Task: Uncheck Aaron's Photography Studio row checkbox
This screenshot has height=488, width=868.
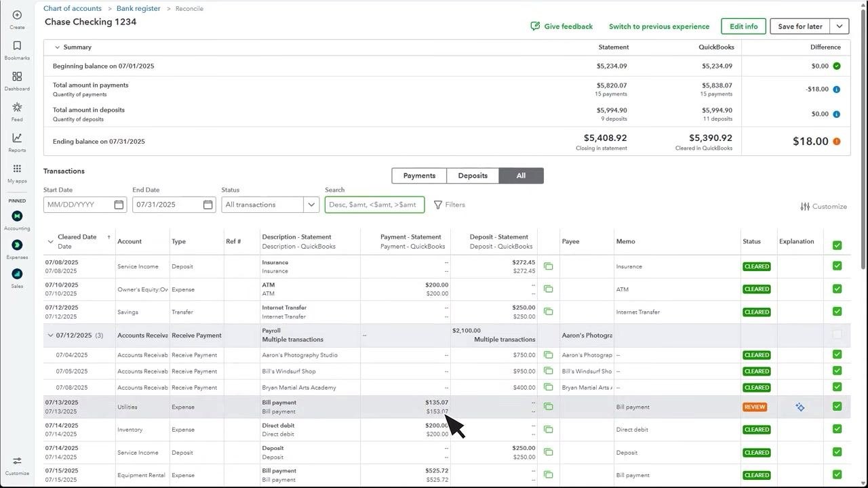Action: tap(837, 354)
